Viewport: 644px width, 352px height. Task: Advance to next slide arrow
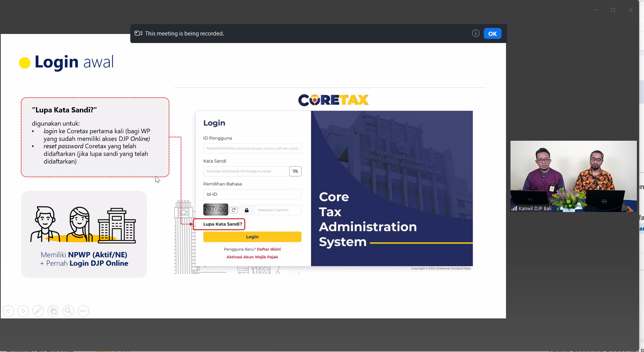[23, 311]
